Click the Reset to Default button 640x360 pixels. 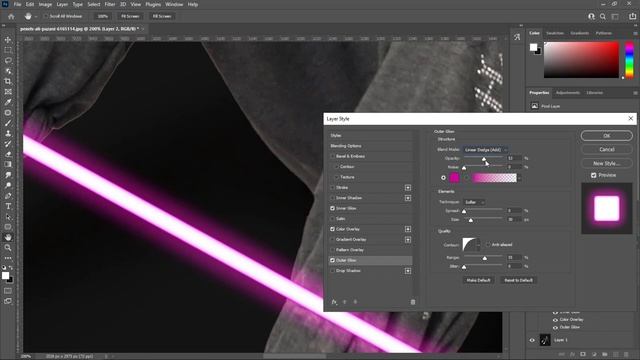pyautogui.click(x=518, y=280)
